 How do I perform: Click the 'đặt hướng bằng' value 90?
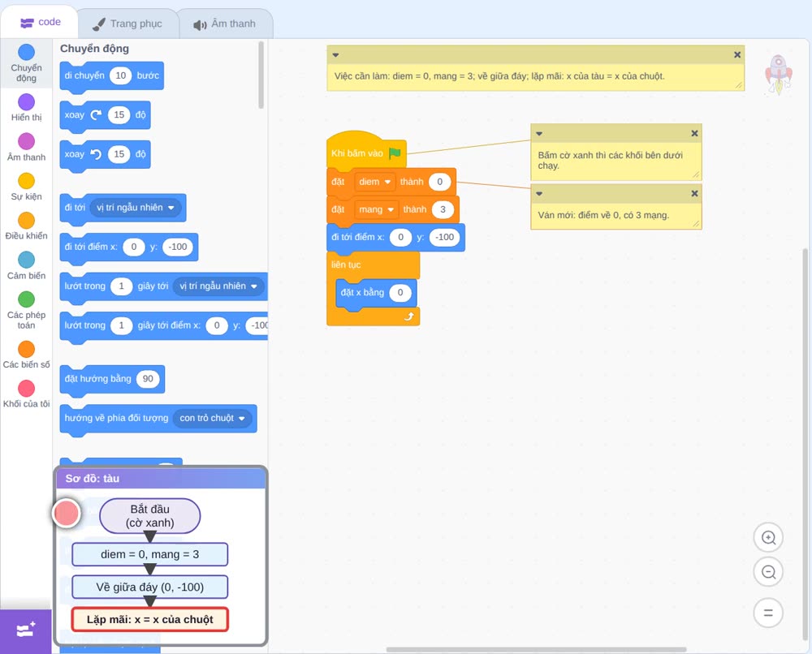pos(148,379)
